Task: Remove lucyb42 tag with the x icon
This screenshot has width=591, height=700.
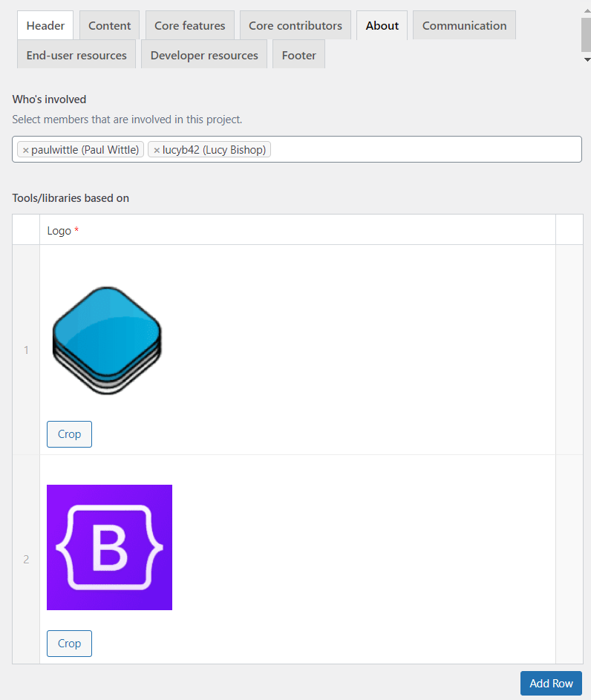Action: pyautogui.click(x=157, y=150)
